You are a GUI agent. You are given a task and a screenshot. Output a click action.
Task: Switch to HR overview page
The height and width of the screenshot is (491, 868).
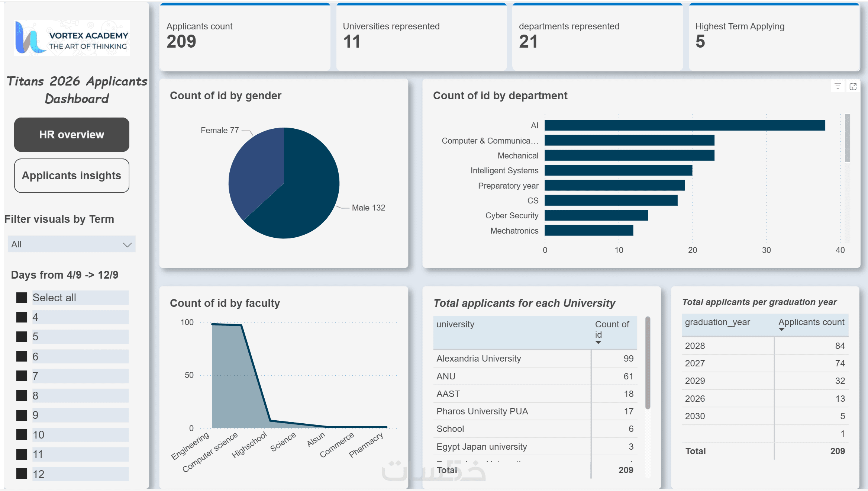[x=72, y=135]
